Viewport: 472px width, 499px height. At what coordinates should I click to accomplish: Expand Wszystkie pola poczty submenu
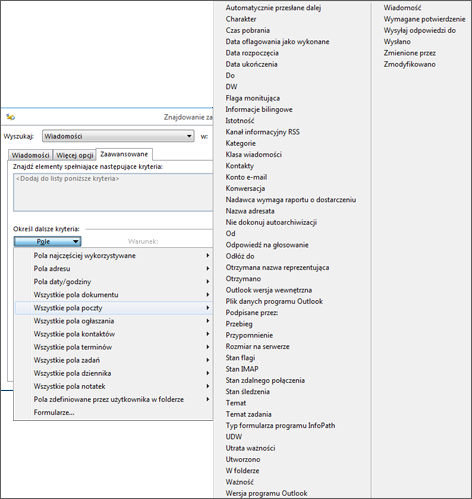pyautogui.click(x=114, y=308)
